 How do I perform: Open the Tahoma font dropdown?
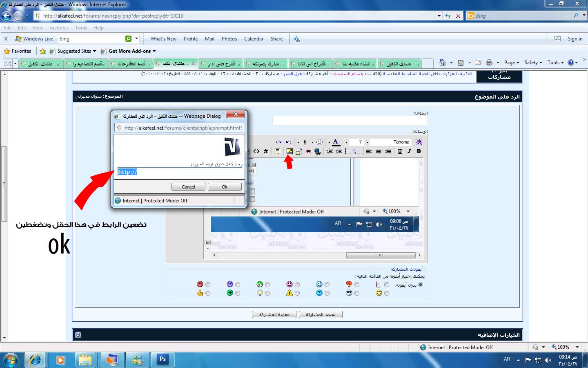[367, 142]
